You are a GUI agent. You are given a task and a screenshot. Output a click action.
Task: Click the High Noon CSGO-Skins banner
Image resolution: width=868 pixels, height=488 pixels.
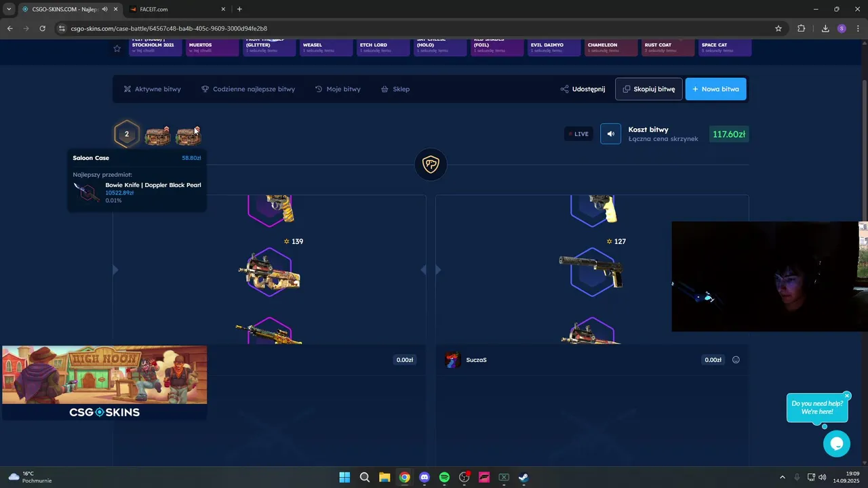104,383
